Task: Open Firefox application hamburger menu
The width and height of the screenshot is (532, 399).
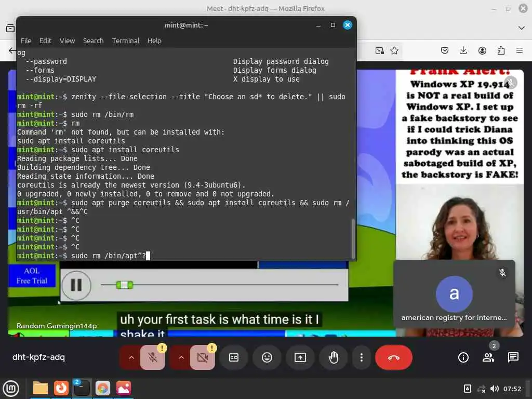Action: [520, 50]
